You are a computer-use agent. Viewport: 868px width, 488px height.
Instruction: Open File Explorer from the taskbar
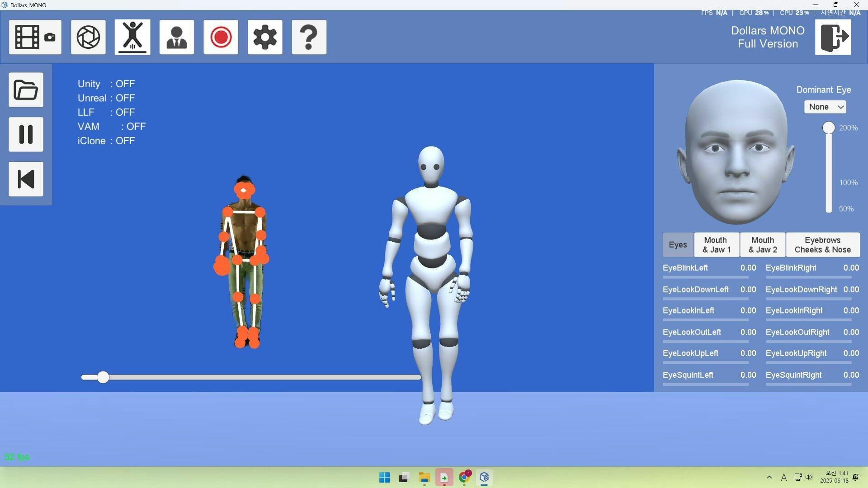pyautogui.click(x=424, y=478)
